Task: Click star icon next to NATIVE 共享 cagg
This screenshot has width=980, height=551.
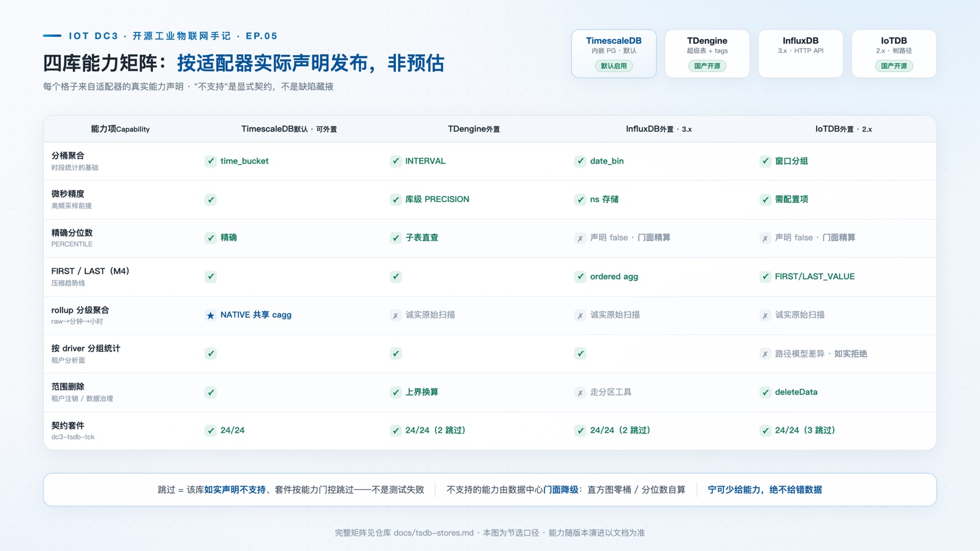Action: pos(211,315)
